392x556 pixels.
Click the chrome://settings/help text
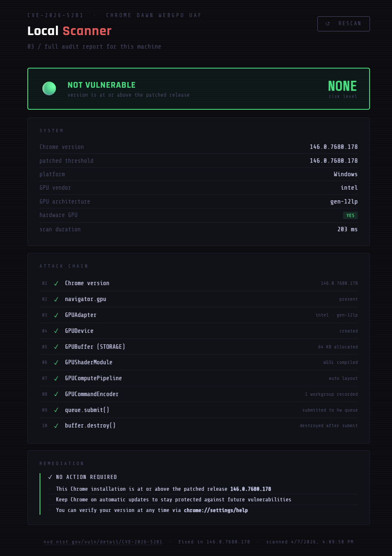click(x=216, y=510)
